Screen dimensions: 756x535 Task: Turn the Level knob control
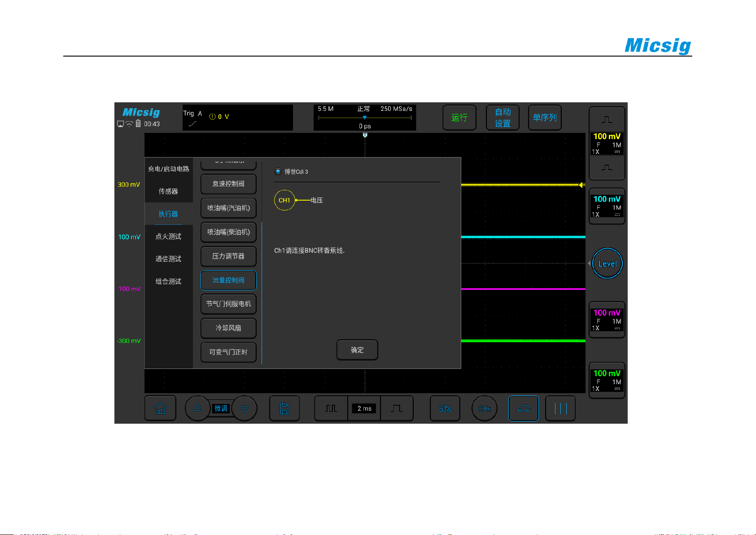point(607,263)
